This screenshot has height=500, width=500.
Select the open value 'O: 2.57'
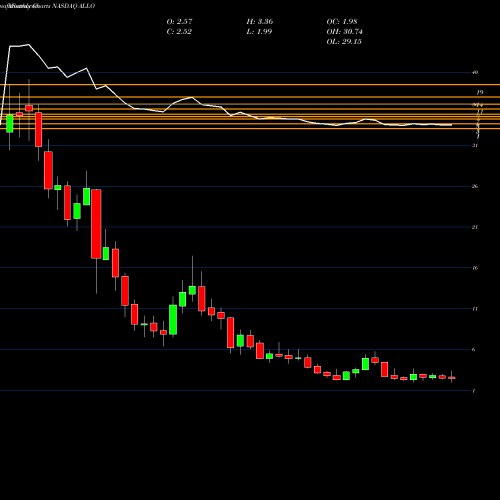179,22
